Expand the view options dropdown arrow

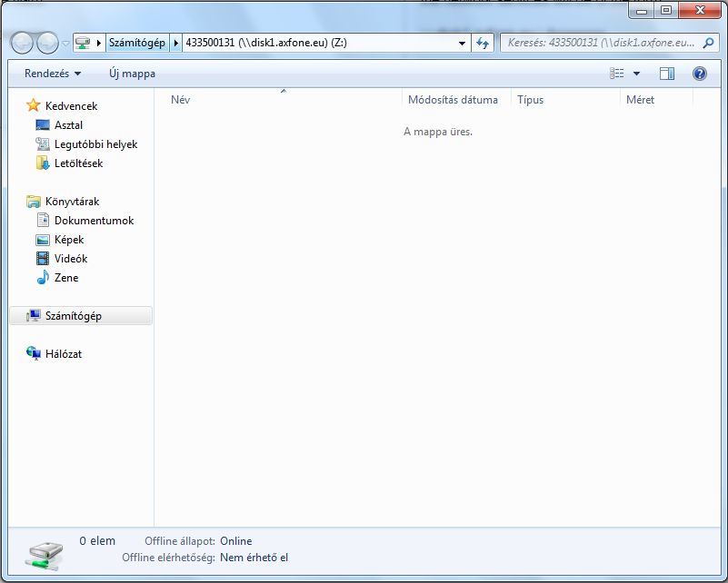point(636,74)
